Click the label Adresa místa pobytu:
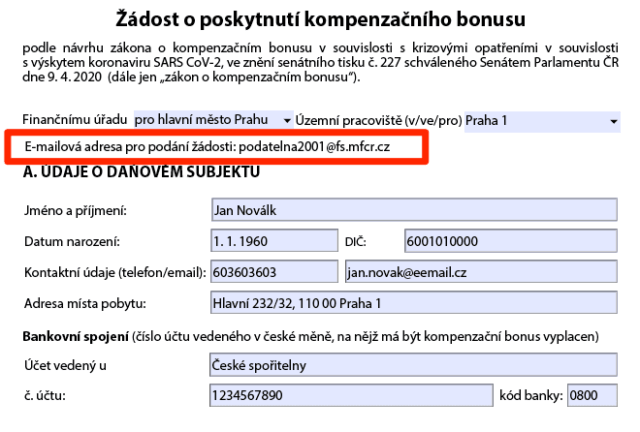The image size is (640, 432). [85, 303]
